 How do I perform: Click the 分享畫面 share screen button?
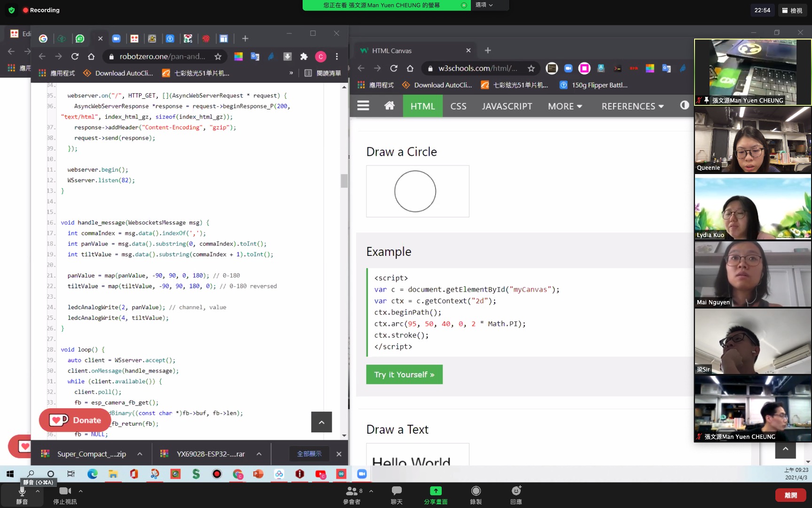click(x=436, y=496)
